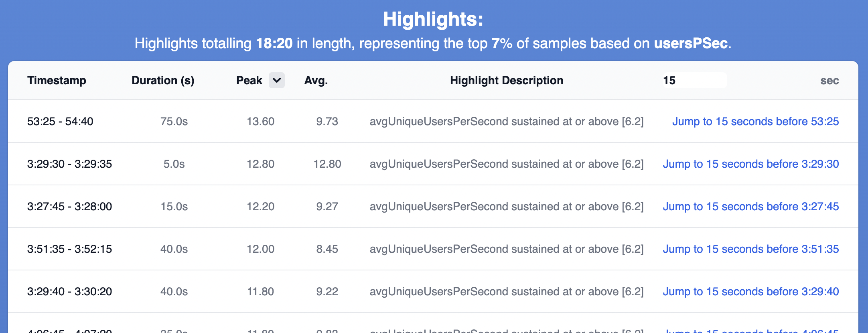Select the Duration (s) column header
The image size is (868, 333).
[x=163, y=80]
